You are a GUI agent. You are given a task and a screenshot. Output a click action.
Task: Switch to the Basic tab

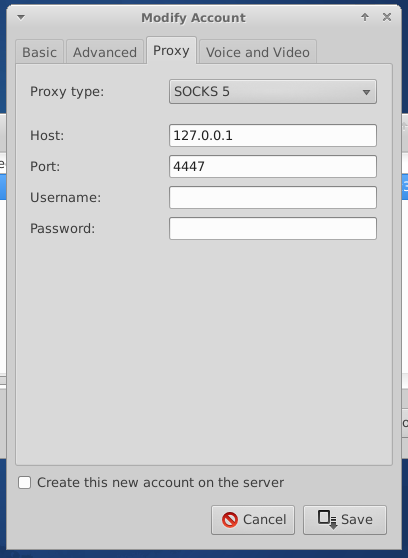click(x=40, y=52)
